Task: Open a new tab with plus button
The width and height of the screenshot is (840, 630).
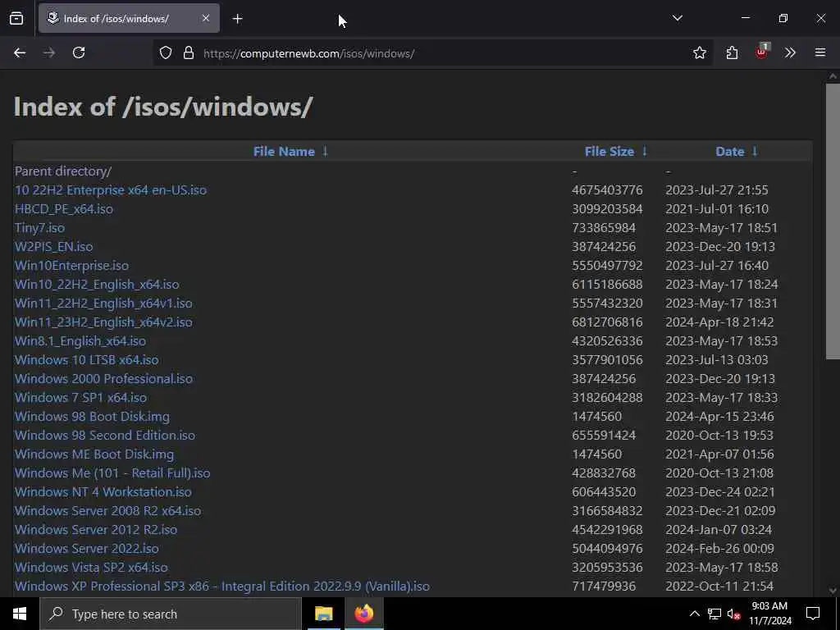Action: tap(238, 19)
